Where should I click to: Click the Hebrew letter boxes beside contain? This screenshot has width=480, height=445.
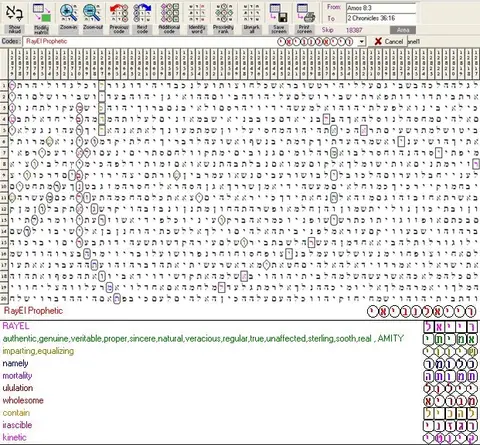tap(451, 414)
